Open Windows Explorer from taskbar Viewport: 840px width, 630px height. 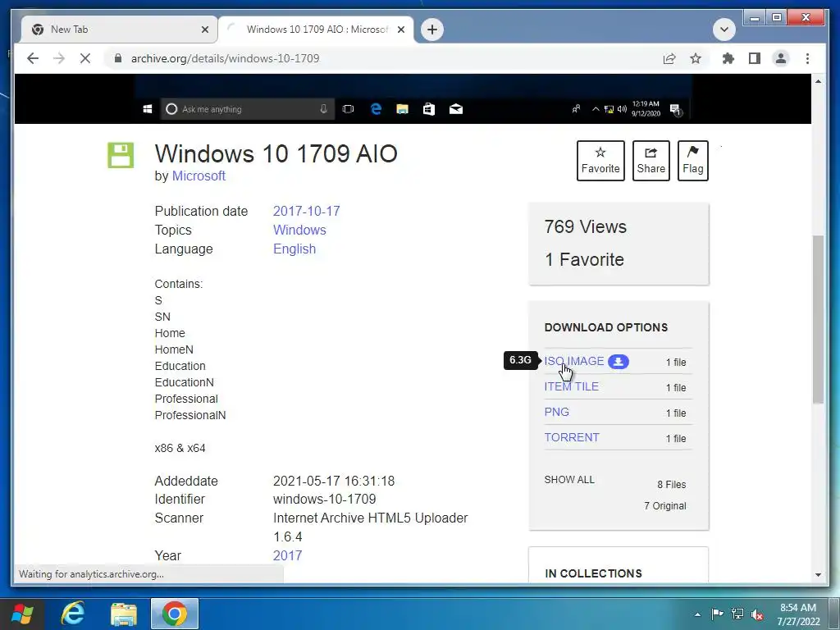pos(124,614)
